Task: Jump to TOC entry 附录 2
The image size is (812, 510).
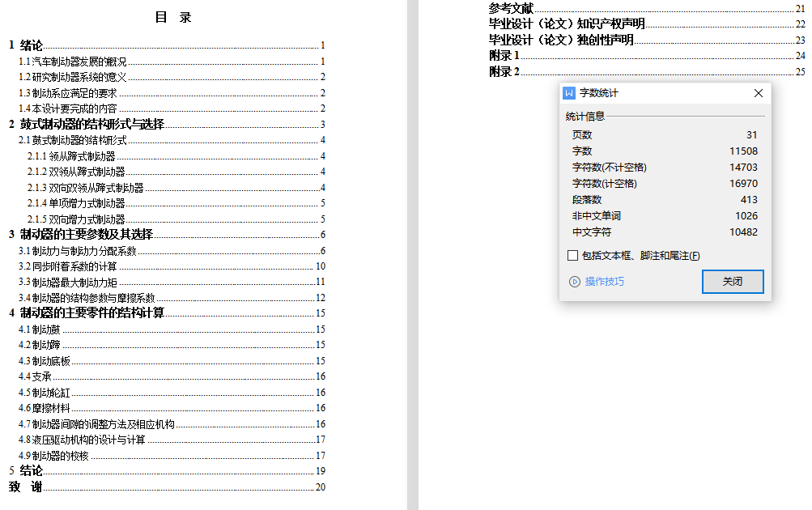Action: (647, 71)
